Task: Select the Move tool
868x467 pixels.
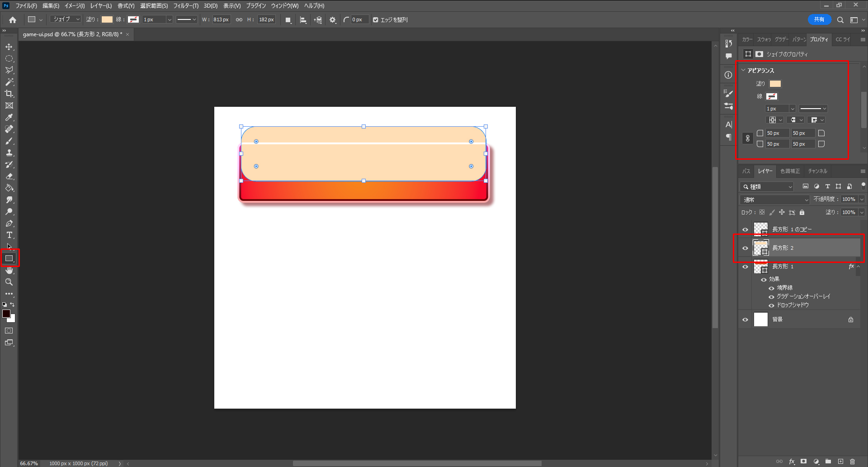Action: click(x=9, y=47)
